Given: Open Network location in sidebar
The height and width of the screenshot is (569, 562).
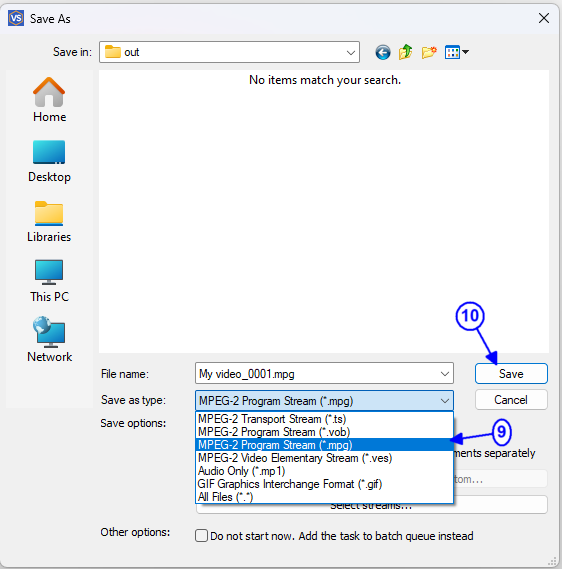Looking at the screenshot, I should 49,340.
